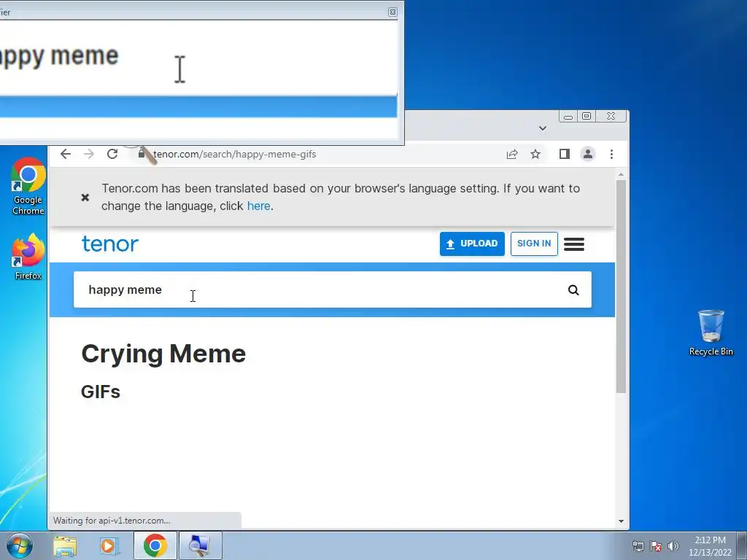Open the Chrome profile avatar menu
Viewport: 747px width, 560px height.
[x=588, y=155]
